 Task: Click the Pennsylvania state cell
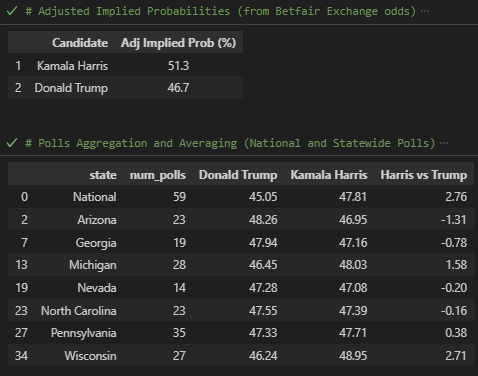83,333
